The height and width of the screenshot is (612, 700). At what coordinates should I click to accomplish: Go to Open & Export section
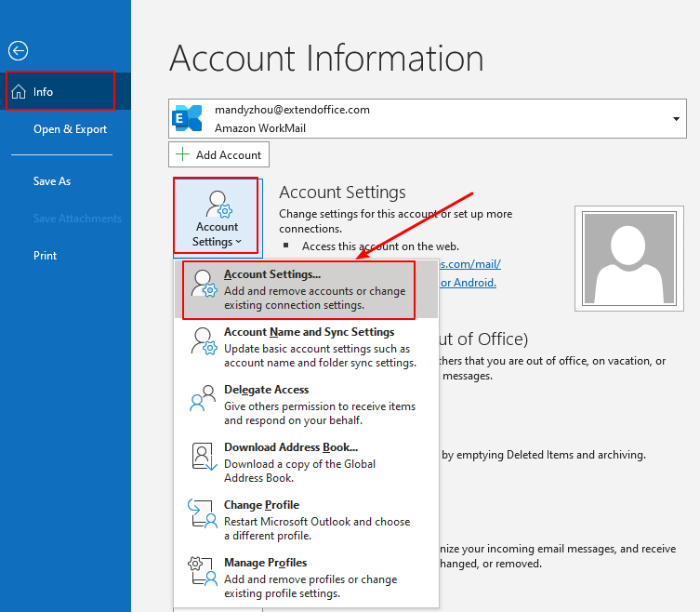coord(70,129)
